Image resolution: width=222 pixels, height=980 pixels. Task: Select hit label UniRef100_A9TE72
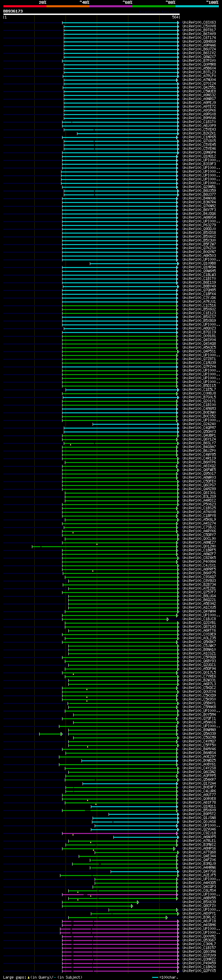pyautogui.click(x=199, y=106)
